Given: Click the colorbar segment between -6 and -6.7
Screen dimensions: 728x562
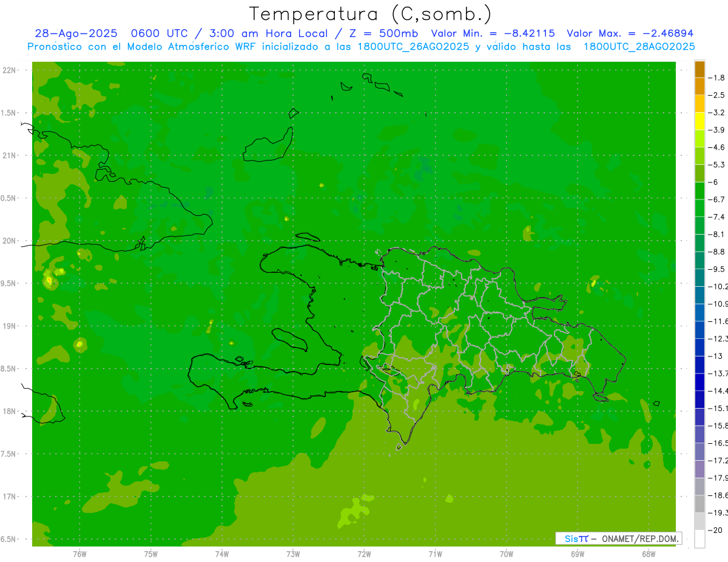Looking at the screenshot, I should coord(699,190).
